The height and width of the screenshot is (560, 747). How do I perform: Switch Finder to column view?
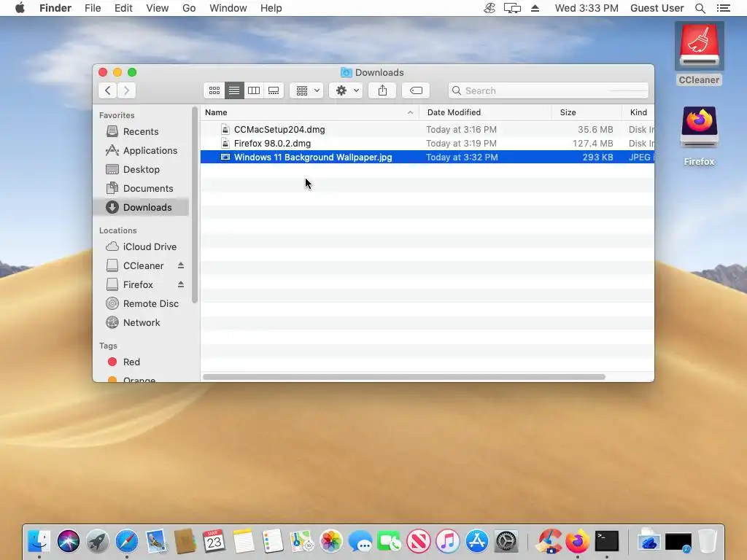click(254, 90)
